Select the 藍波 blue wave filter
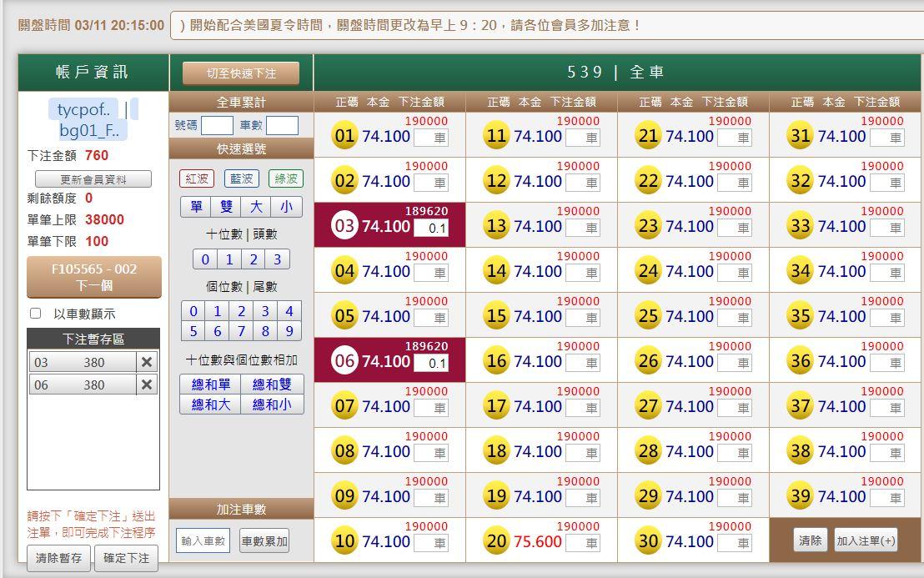924x578 pixels. coord(242,178)
